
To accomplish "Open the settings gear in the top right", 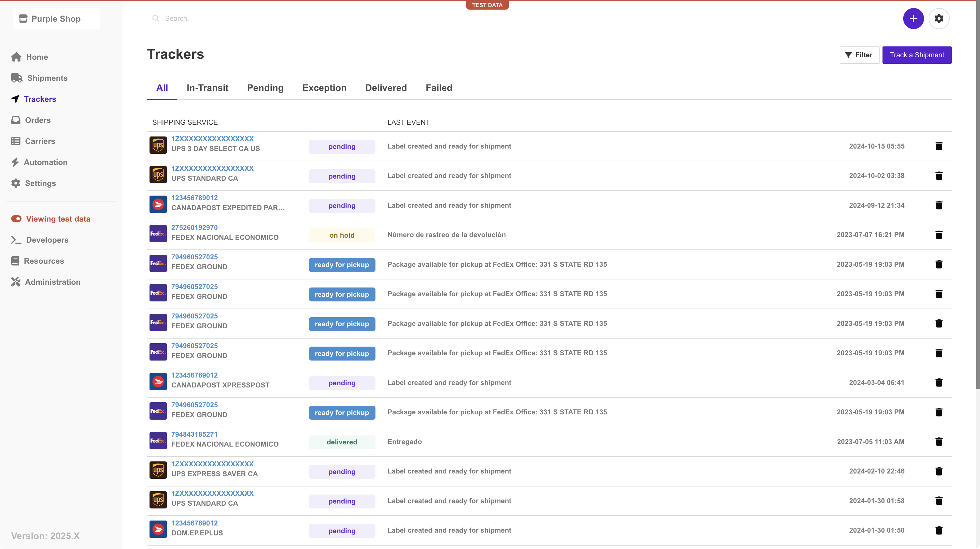I will [939, 18].
